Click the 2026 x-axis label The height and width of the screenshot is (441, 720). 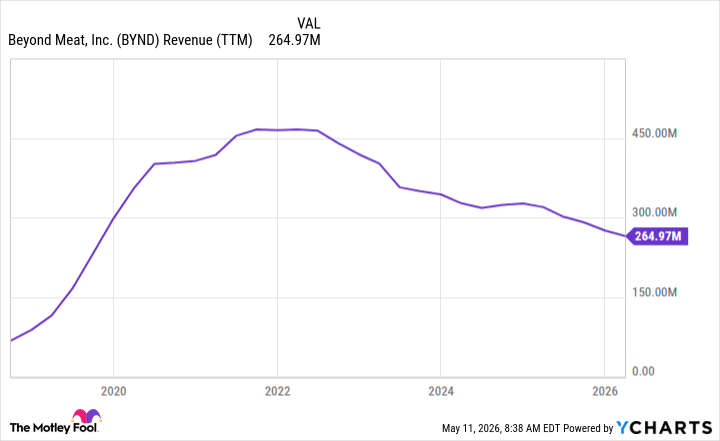605,391
